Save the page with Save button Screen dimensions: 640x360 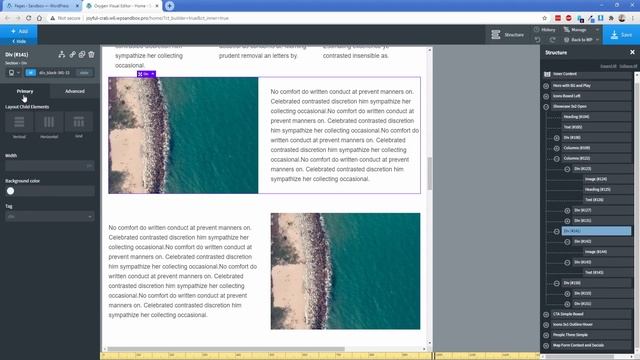[621, 35]
